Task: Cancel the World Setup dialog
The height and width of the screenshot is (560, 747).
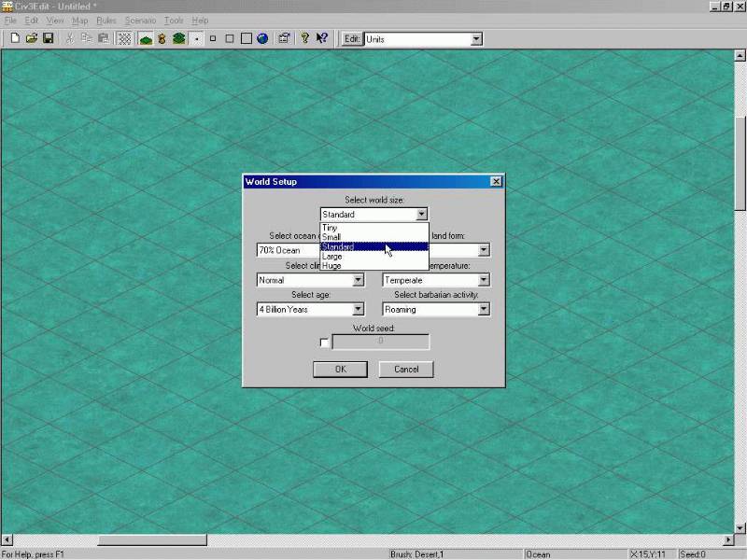Action: (x=406, y=369)
